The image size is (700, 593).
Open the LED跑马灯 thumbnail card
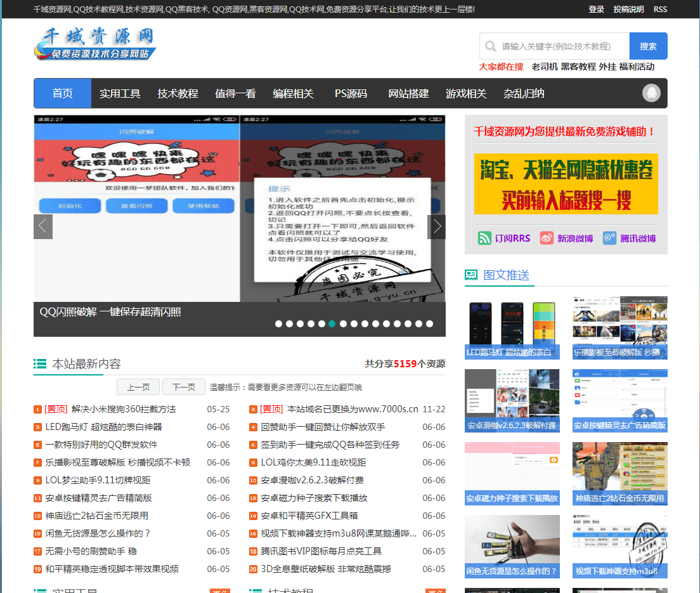coord(512,328)
